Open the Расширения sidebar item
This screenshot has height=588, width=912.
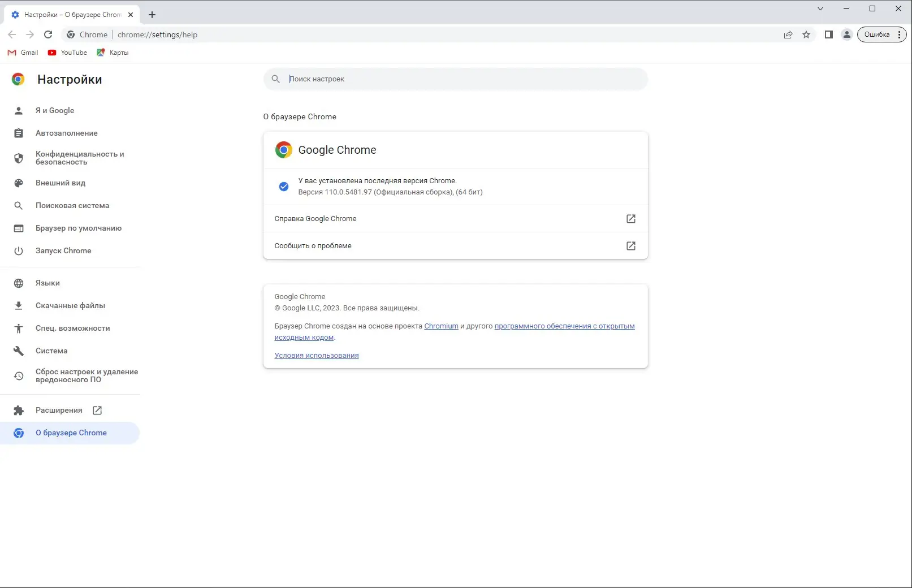pos(59,410)
